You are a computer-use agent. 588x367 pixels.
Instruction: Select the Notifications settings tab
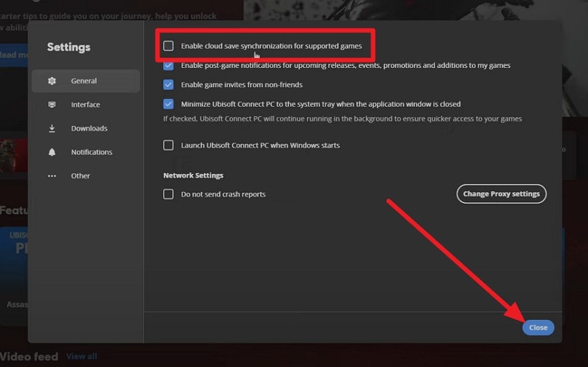(86, 152)
